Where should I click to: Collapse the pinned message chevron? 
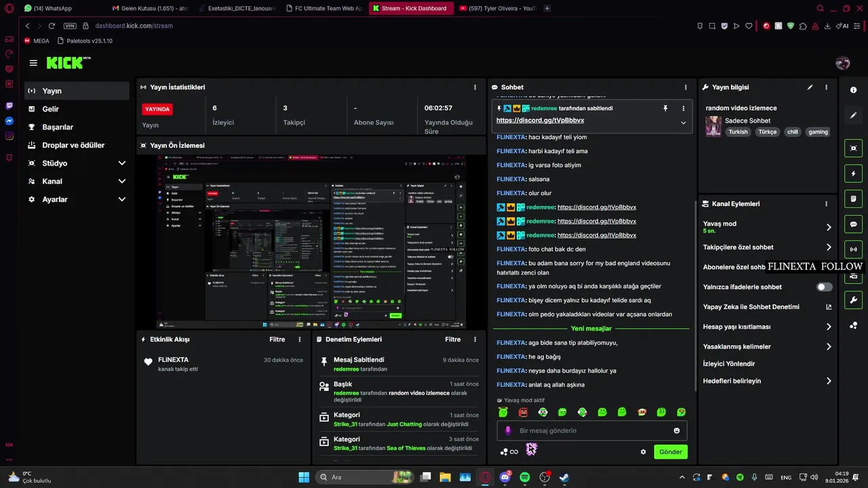[684, 123]
